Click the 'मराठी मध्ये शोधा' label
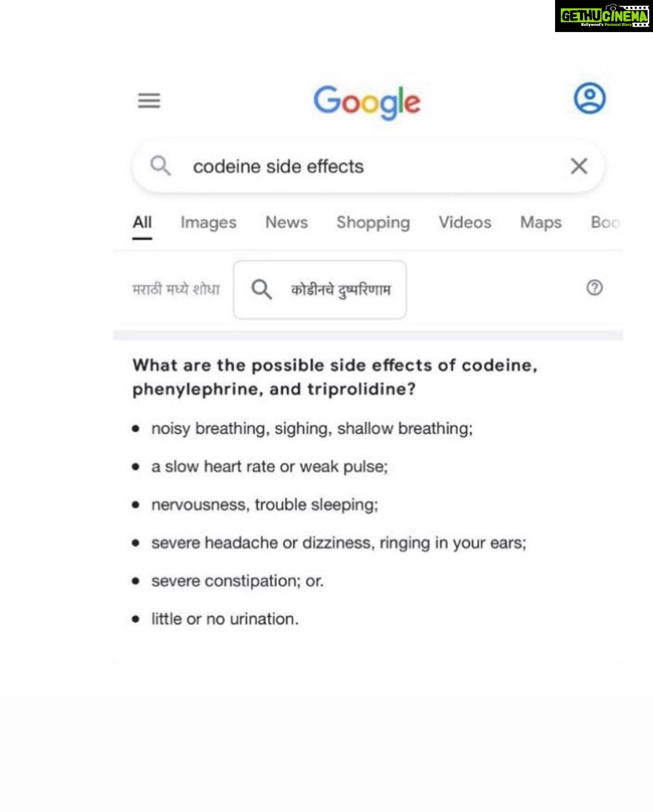Image resolution: width=653 pixels, height=812 pixels. [x=176, y=290]
